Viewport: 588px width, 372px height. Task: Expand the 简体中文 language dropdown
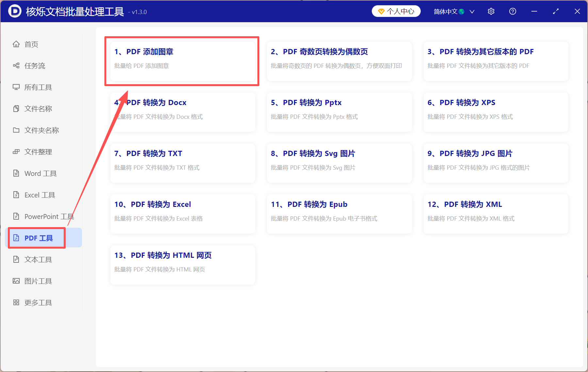[472, 11]
